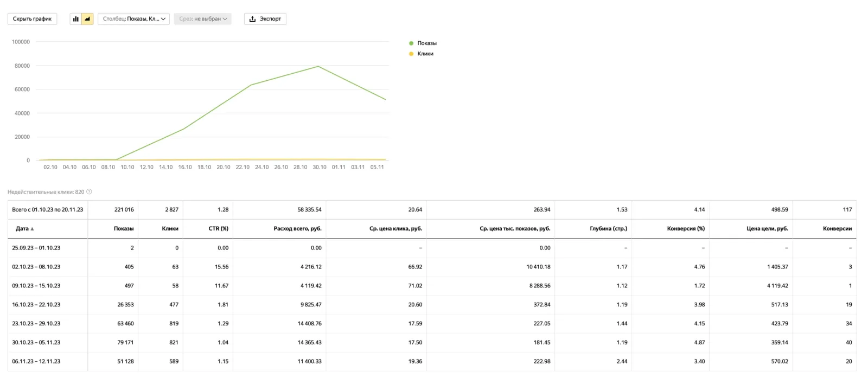Export the report with Экспорт button
The image size is (868, 378).
(265, 19)
